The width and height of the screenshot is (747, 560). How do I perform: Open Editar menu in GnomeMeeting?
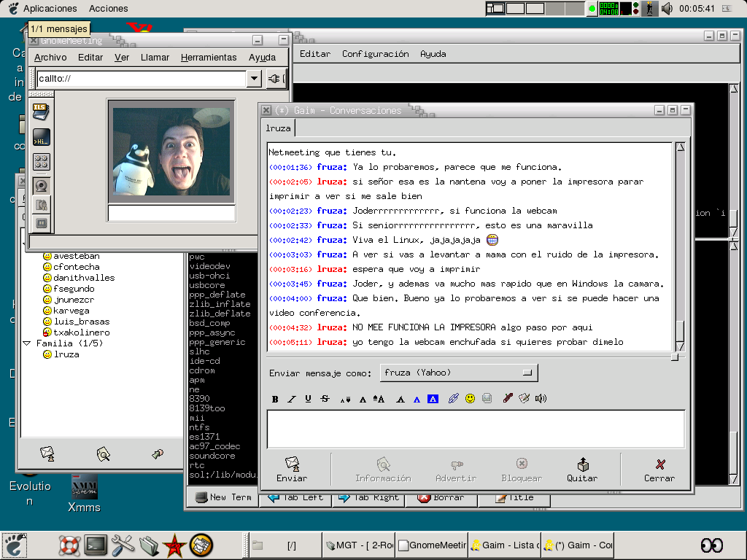pos(90,58)
